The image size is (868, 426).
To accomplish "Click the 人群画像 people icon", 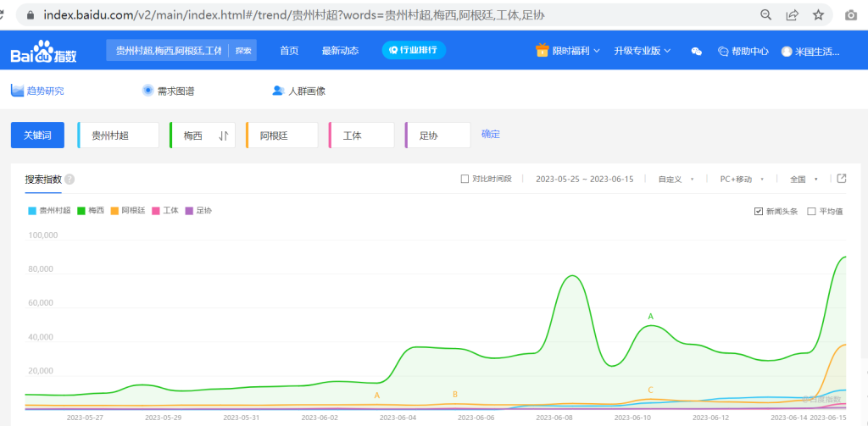I will [278, 90].
